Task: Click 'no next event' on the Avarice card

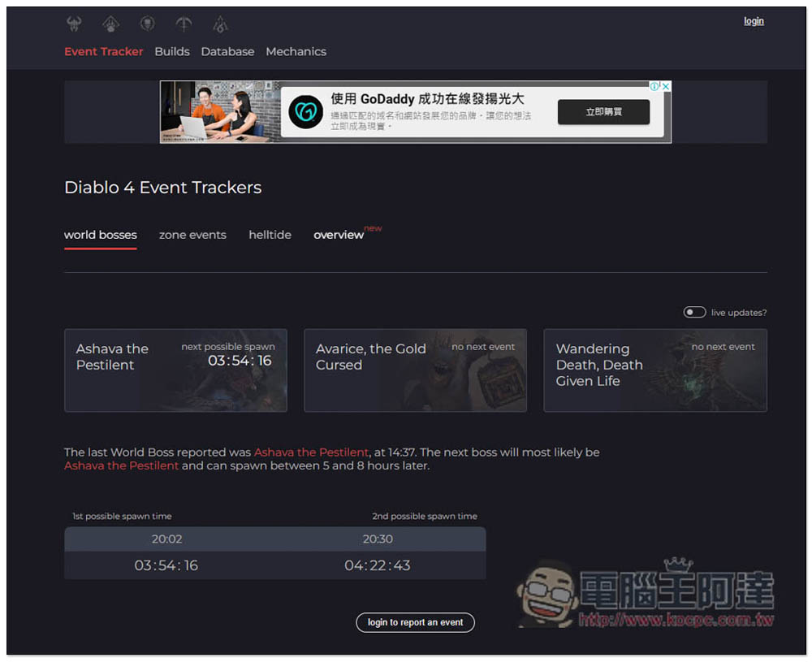Action: click(x=483, y=347)
